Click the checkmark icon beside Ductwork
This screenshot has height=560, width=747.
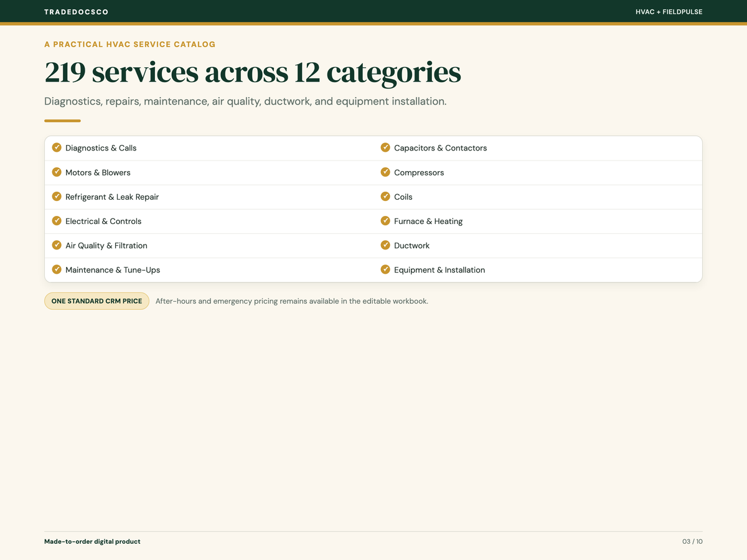(385, 245)
